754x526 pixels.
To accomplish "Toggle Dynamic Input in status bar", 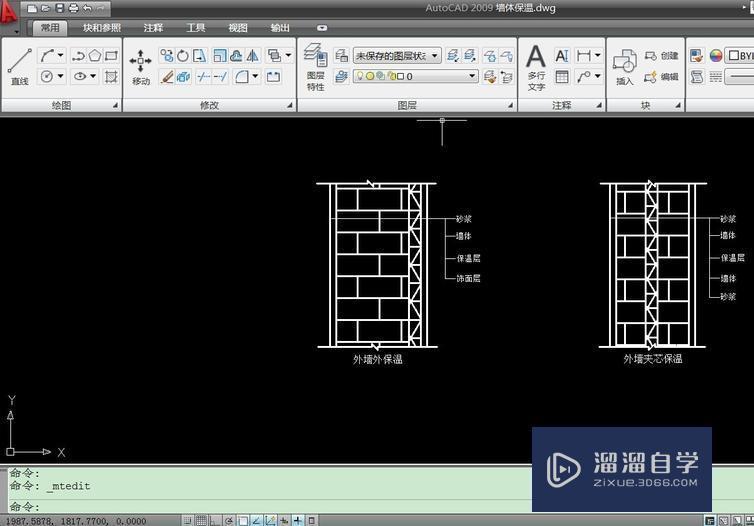I will [x=284, y=521].
